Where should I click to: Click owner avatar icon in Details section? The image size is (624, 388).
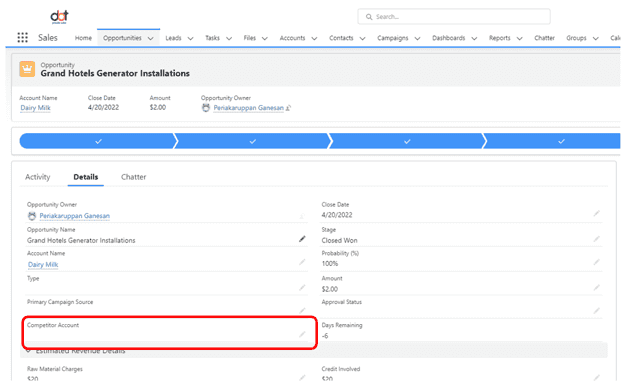click(32, 216)
